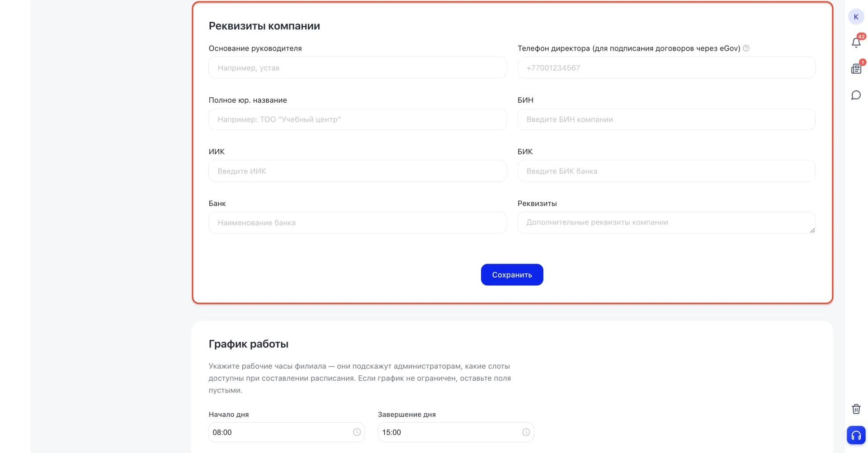Focus the БИК банка input field
Image resolution: width=868 pixels, height=453 pixels.
coord(666,171)
